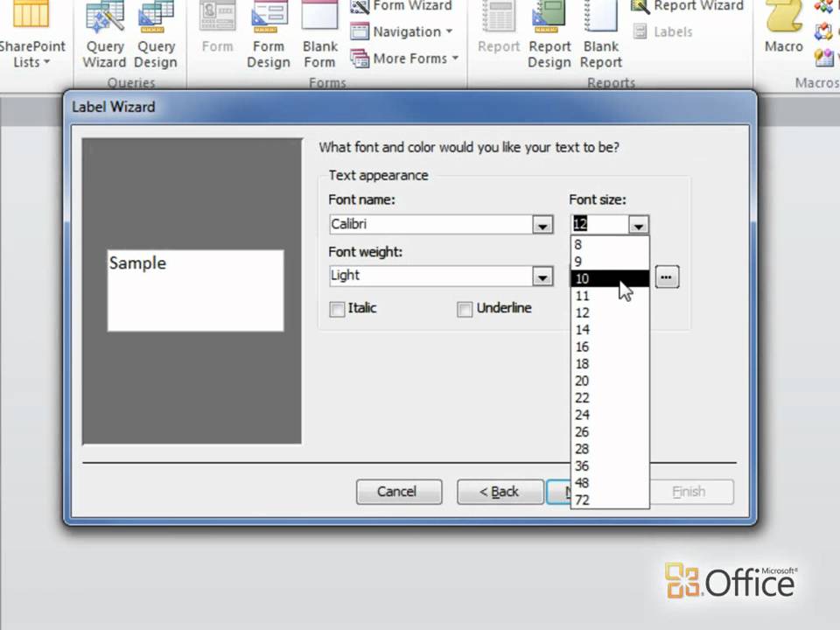Expand the More Forms menu
Viewport: 840px width, 630px height.
[x=405, y=58]
